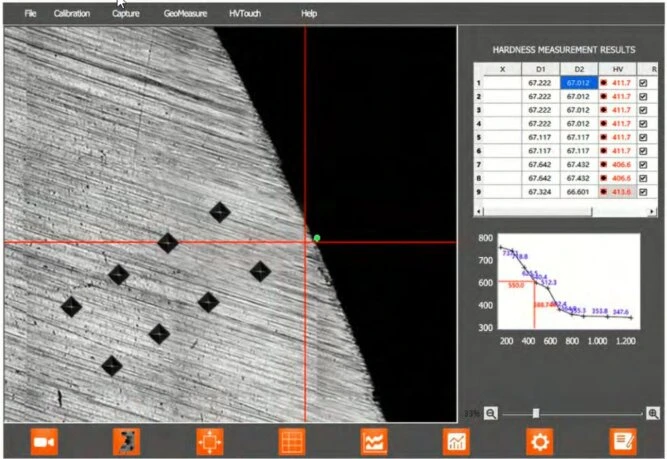The width and height of the screenshot is (667, 459).
Task: Click the results table horizontal scrollbar
Action: click(x=540, y=212)
